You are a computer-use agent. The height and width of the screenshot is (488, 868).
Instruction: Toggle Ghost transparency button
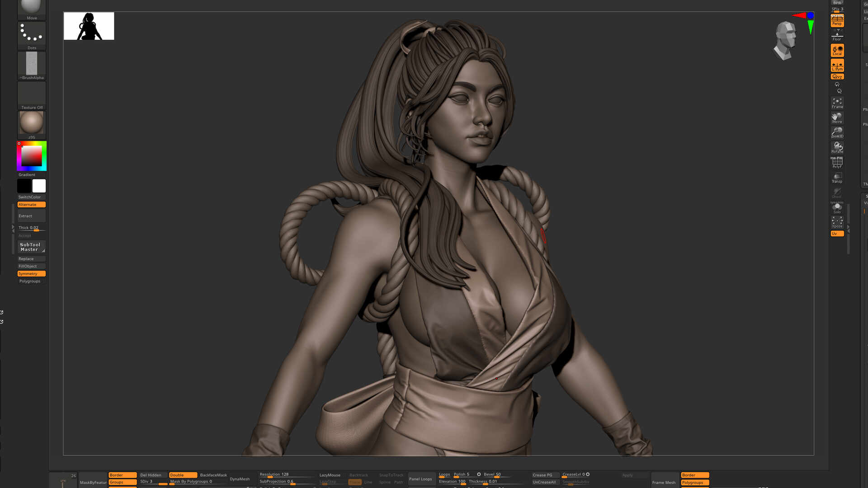837,193
